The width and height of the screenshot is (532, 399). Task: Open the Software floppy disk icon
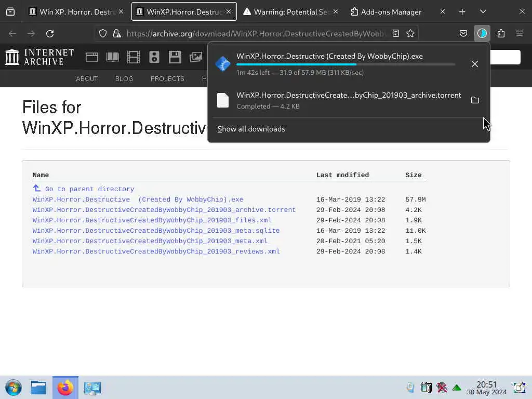(x=175, y=57)
